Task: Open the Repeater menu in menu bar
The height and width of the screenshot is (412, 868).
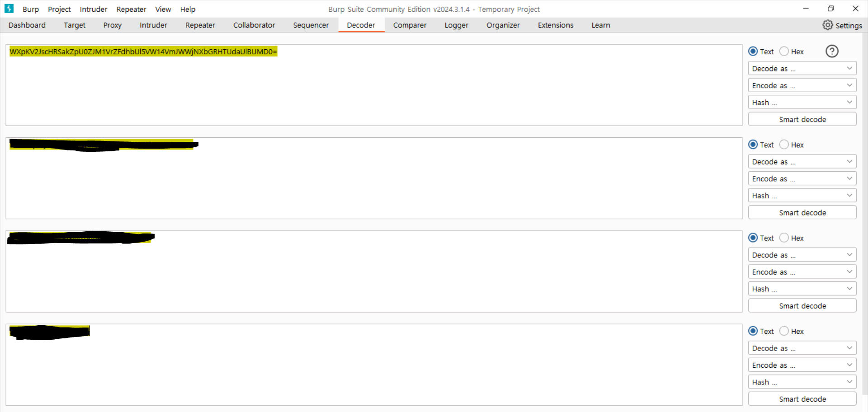Action: point(131,9)
